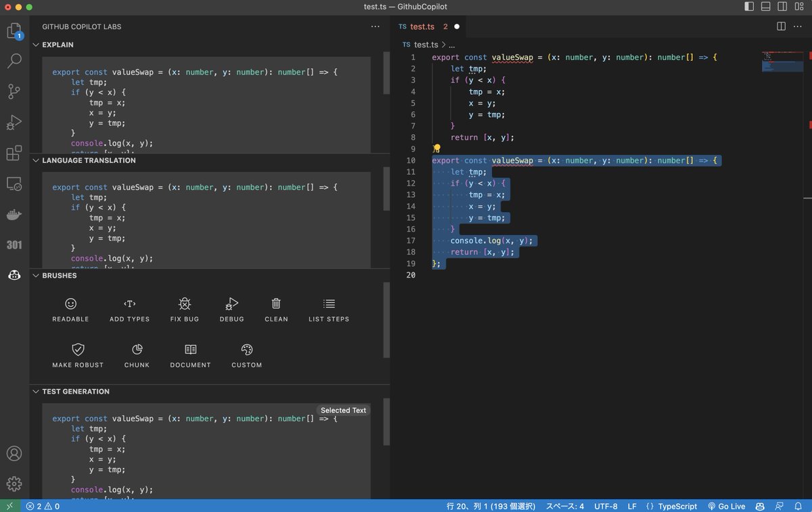This screenshot has height=512, width=812.
Task: Open the Docker view in activity bar
Action: click(14, 215)
